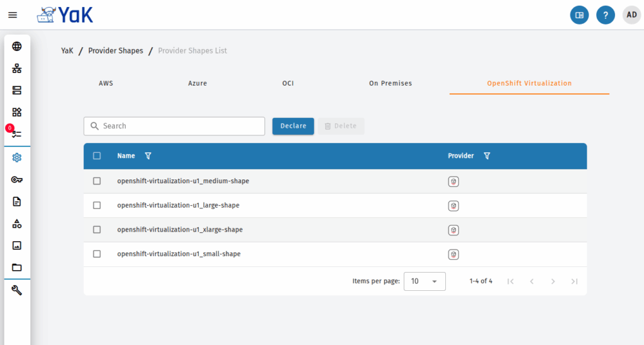Click provider icon for u1_xlarge-shape row
The image size is (644, 345).
point(453,230)
